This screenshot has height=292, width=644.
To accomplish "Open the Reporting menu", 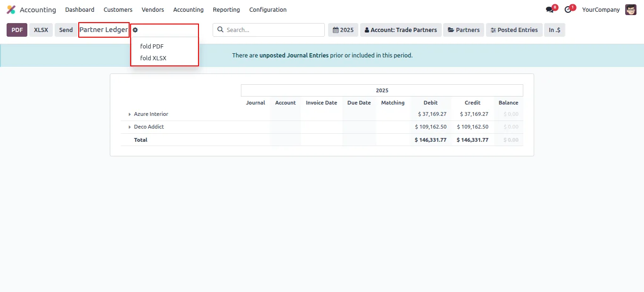I will pos(226,9).
